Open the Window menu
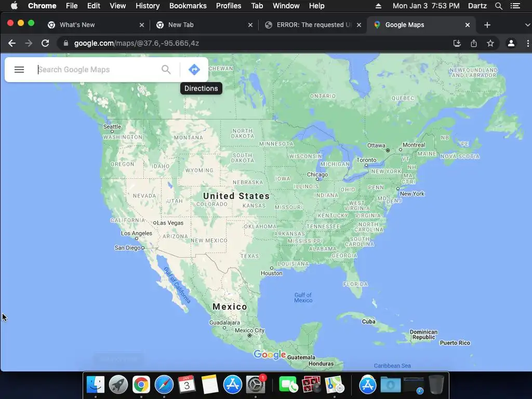 286,6
